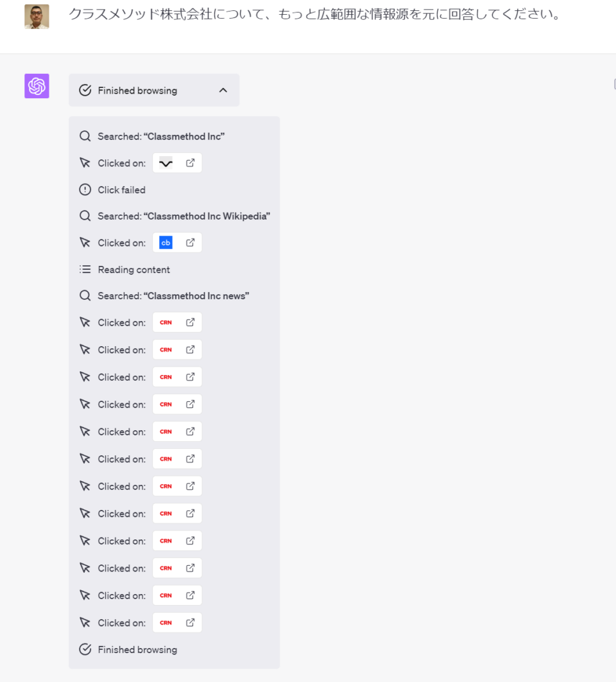Collapse the Finished browsing panel chevron

pos(223,91)
